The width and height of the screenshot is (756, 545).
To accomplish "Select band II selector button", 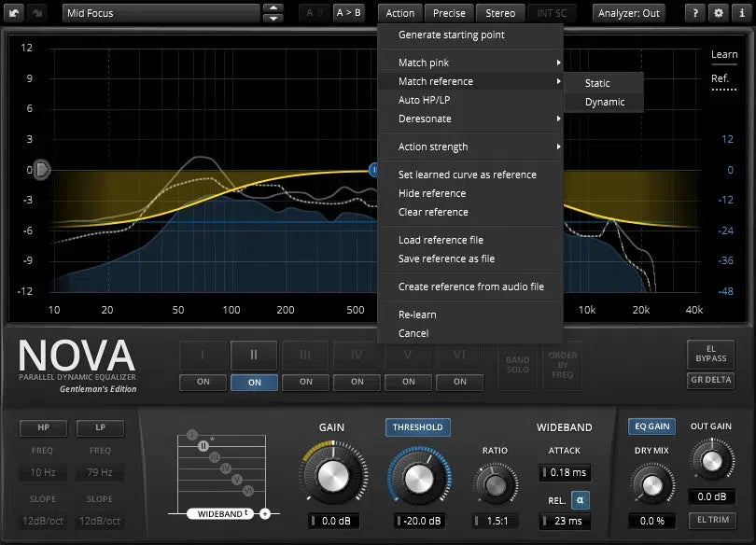I will pos(255,355).
